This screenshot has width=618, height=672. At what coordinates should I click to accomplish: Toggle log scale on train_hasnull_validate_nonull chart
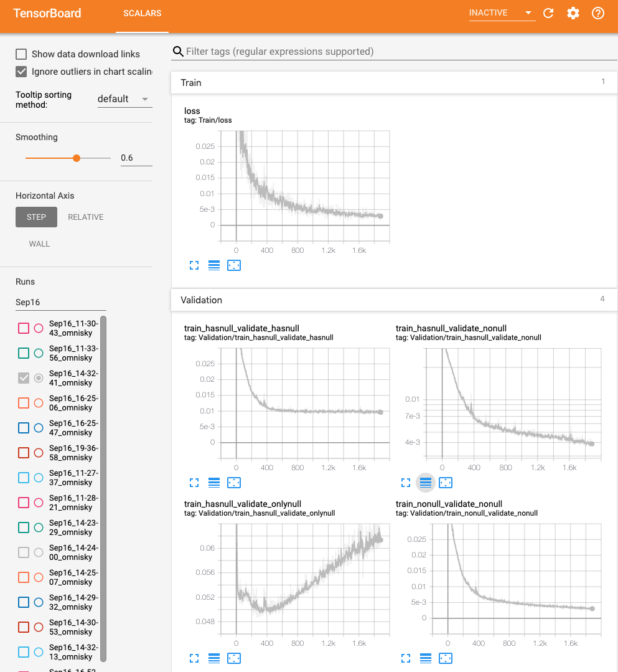(425, 483)
